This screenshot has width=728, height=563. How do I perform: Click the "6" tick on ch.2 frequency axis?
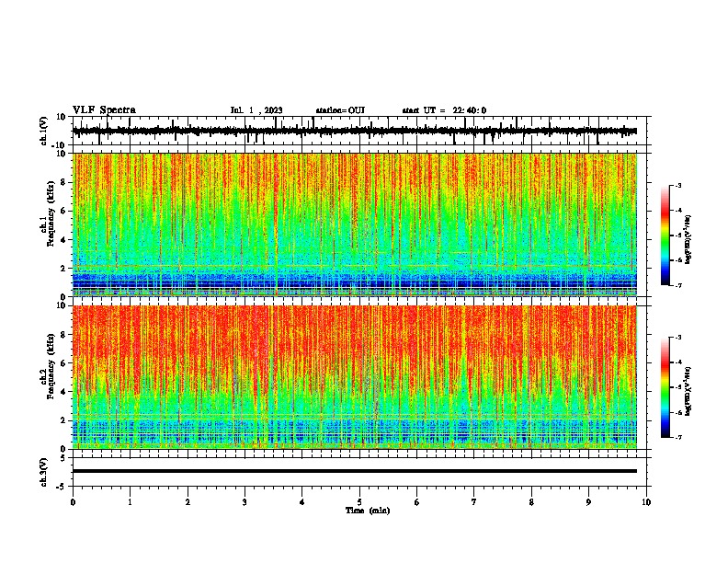tap(63, 363)
